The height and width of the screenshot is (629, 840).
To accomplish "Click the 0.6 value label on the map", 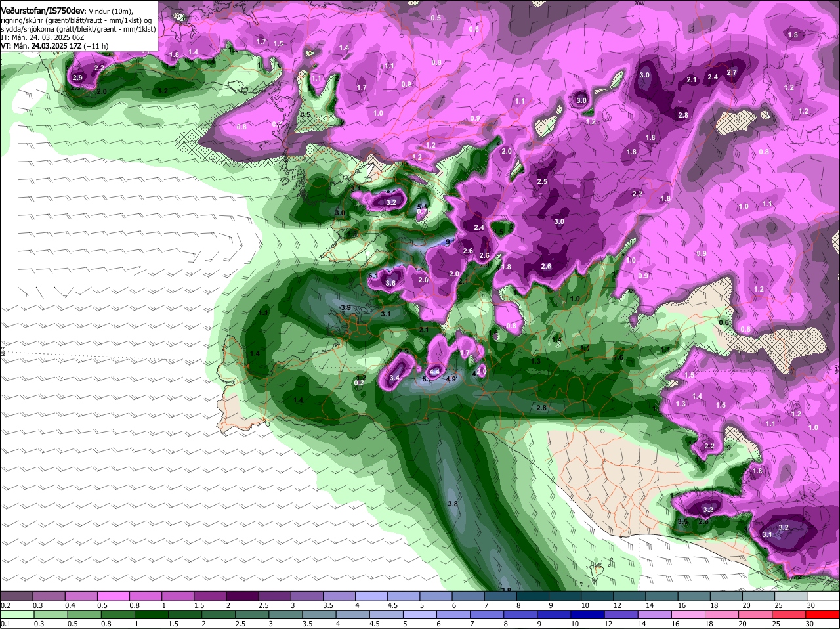I will coord(724,322).
